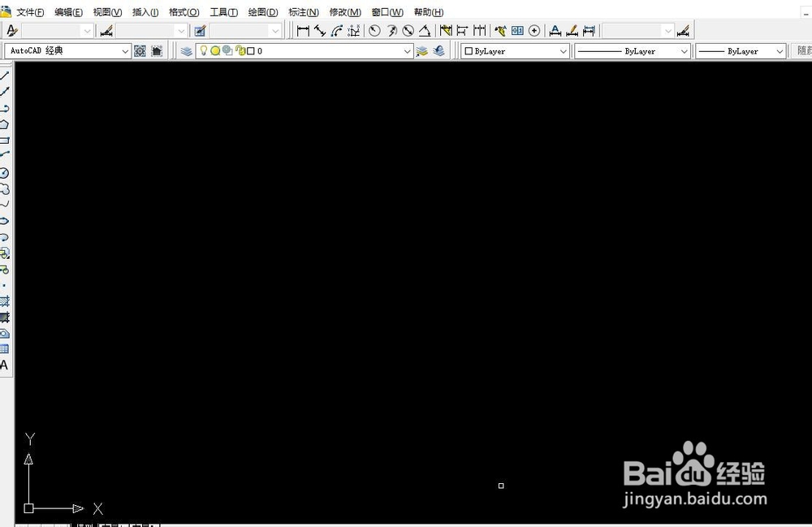Toggle layer 0 viewport freeze icon
The height and width of the screenshot is (527, 812).
(x=227, y=50)
